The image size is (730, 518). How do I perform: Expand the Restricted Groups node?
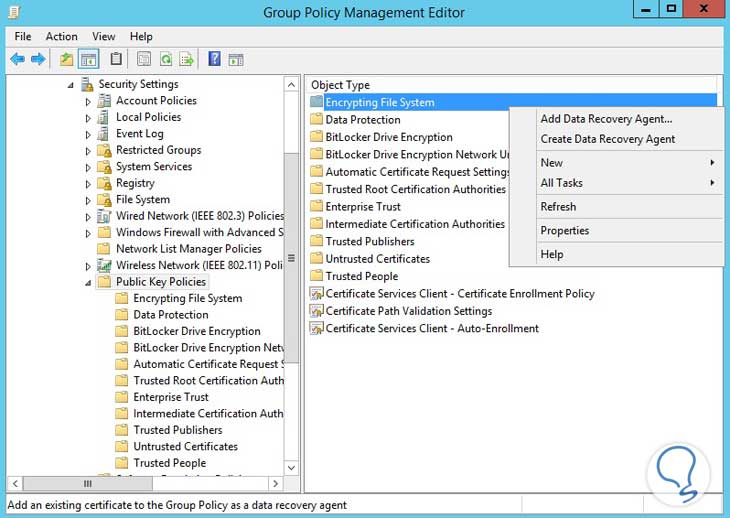[88, 151]
